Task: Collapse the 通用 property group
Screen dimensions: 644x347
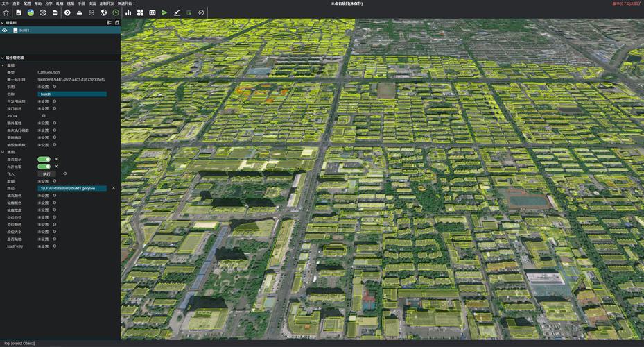Action: [x=3, y=152]
